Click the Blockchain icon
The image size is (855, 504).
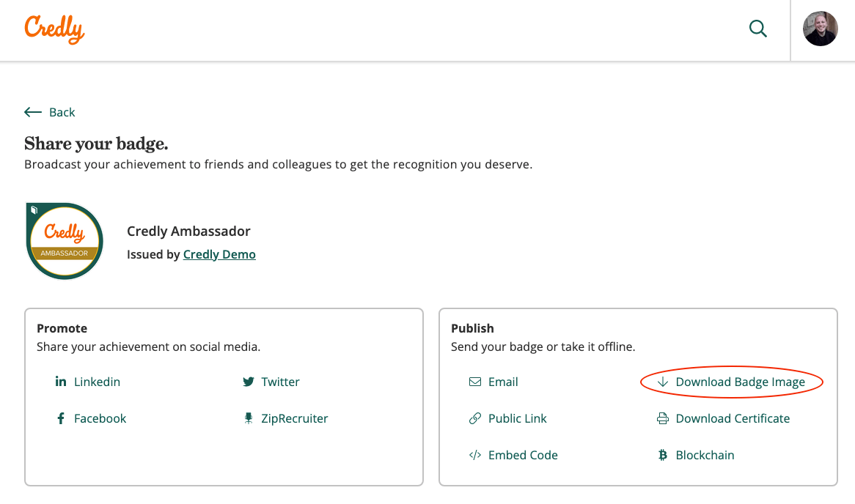pos(662,455)
